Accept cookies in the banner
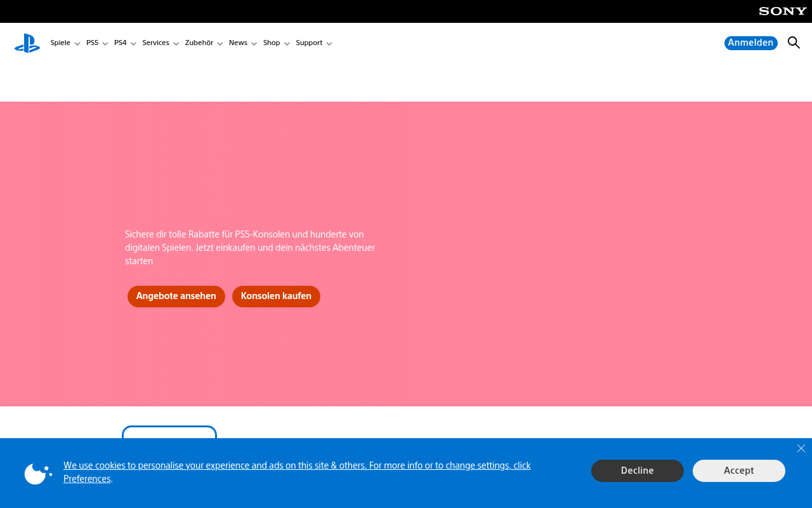The height and width of the screenshot is (508, 812). tap(739, 471)
